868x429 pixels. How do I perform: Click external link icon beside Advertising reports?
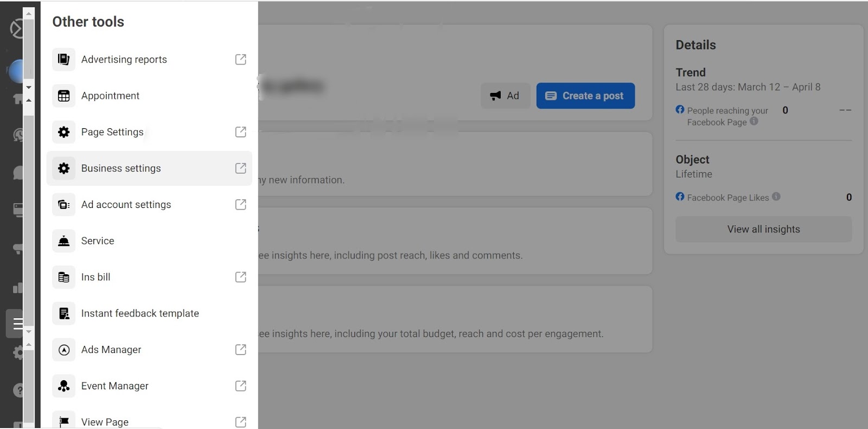pyautogui.click(x=240, y=59)
